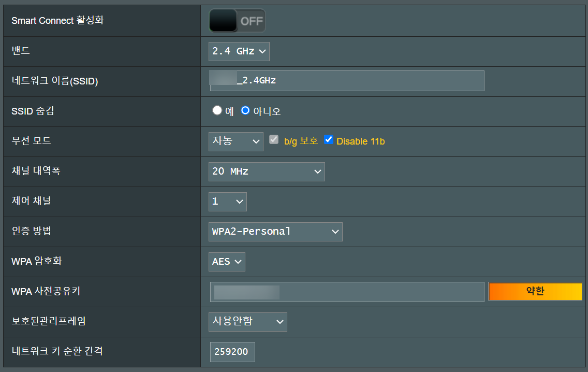This screenshot has height=372, width=588.
Task: Open the 보호된관리프레임 사용안함 dropdown
Action: pyautogui.click(x=248, y=322)
